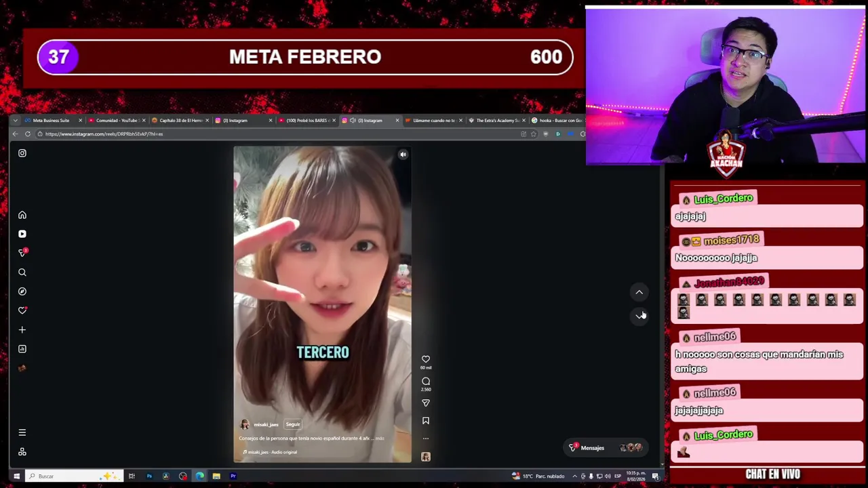Go to next reel with down arrow

(x=639, y=315)
